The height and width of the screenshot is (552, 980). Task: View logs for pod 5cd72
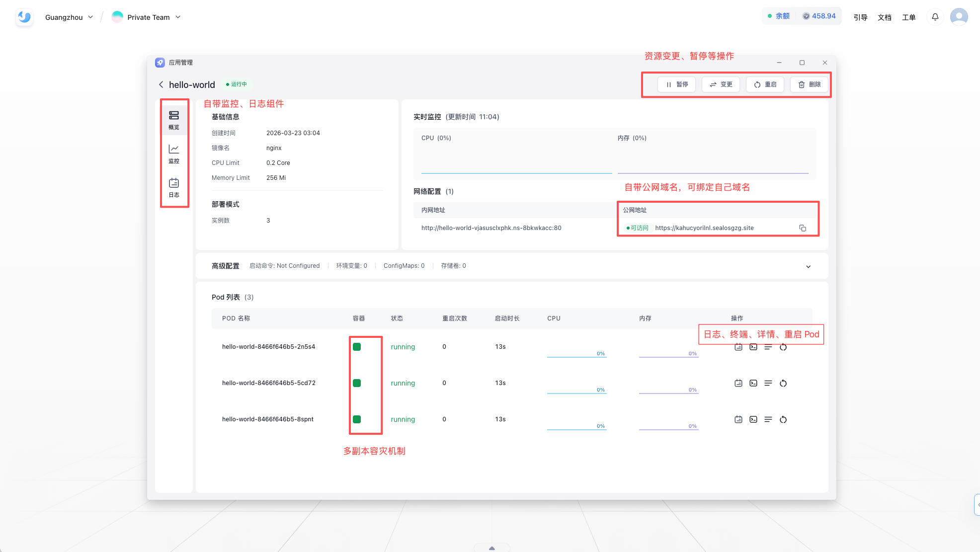coord(738,383)
